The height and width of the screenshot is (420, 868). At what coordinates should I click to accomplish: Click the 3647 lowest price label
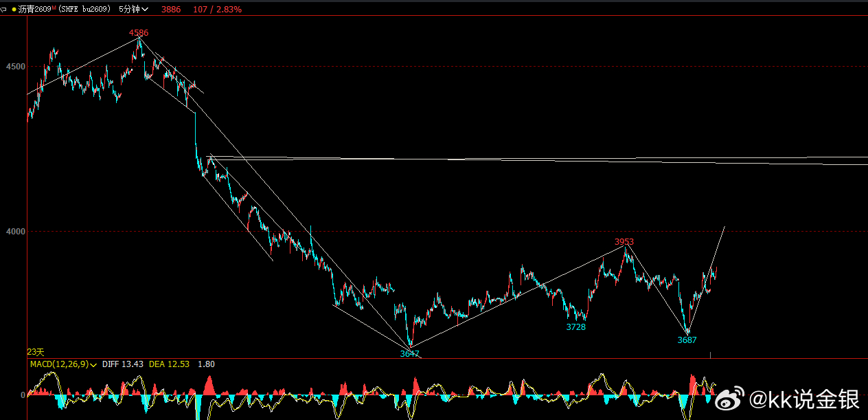point(410,353)
